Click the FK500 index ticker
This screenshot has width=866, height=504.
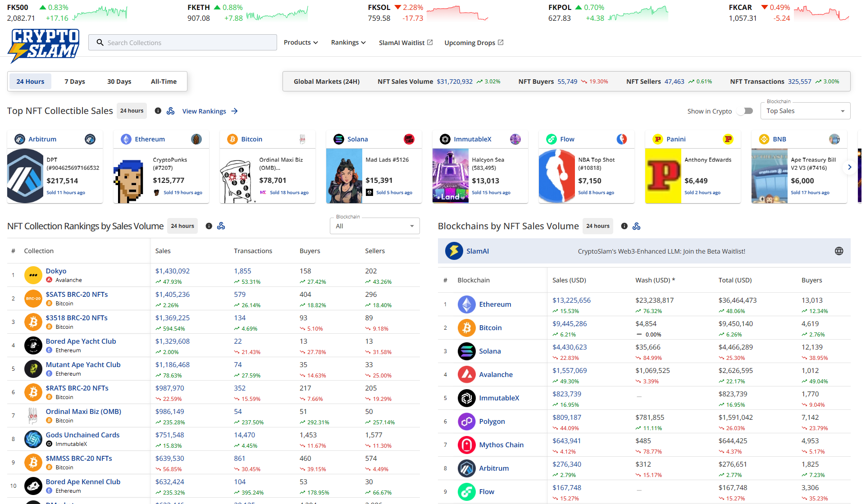coord(68,13)
